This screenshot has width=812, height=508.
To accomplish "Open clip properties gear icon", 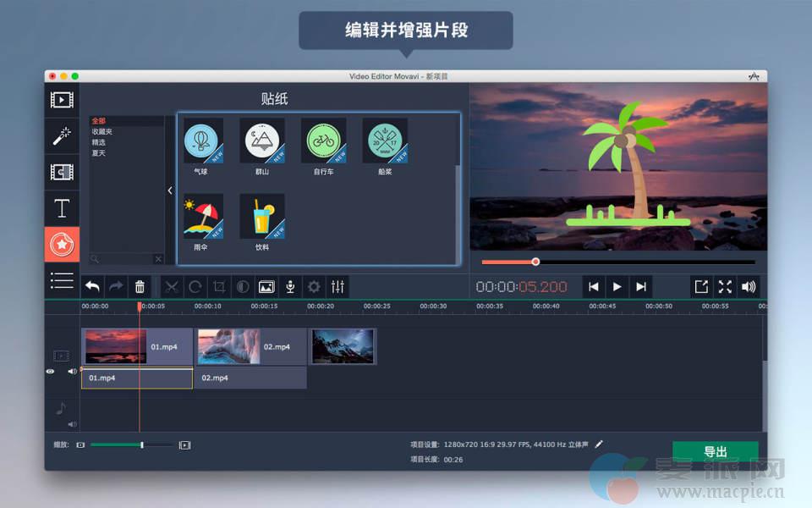I will click(314, 287).
